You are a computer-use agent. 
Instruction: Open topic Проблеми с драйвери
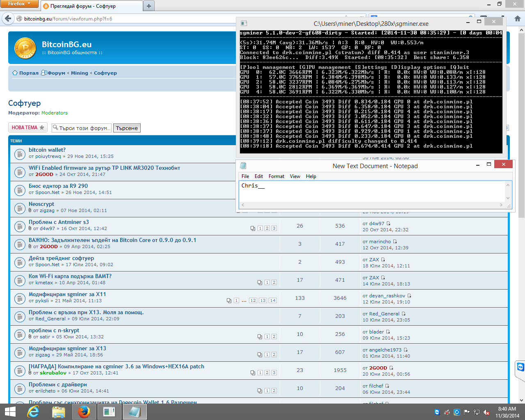58,384
